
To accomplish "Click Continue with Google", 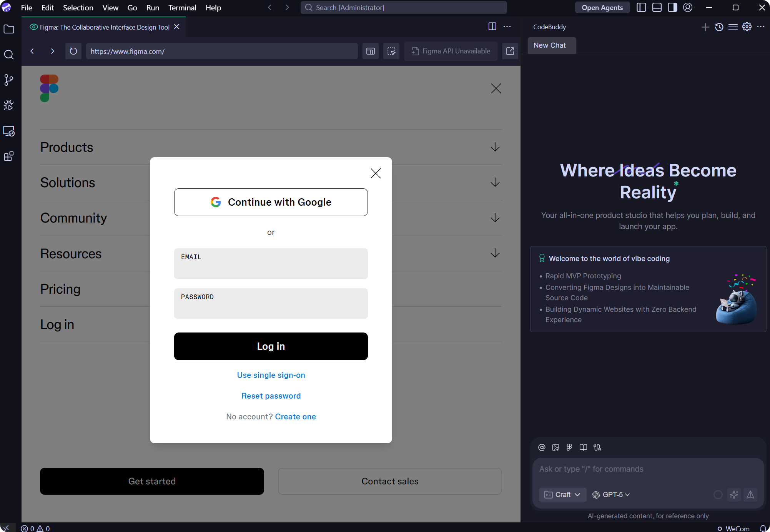I will (271, 202).
